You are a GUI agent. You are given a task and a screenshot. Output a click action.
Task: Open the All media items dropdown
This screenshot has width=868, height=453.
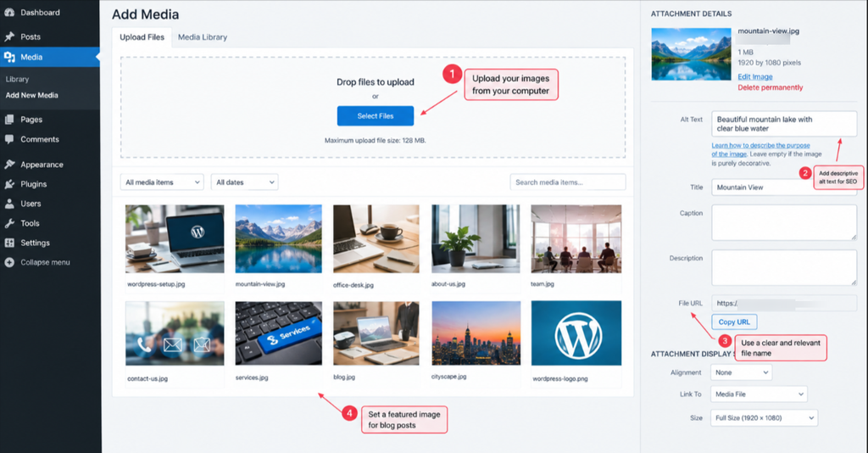[162, 182]
